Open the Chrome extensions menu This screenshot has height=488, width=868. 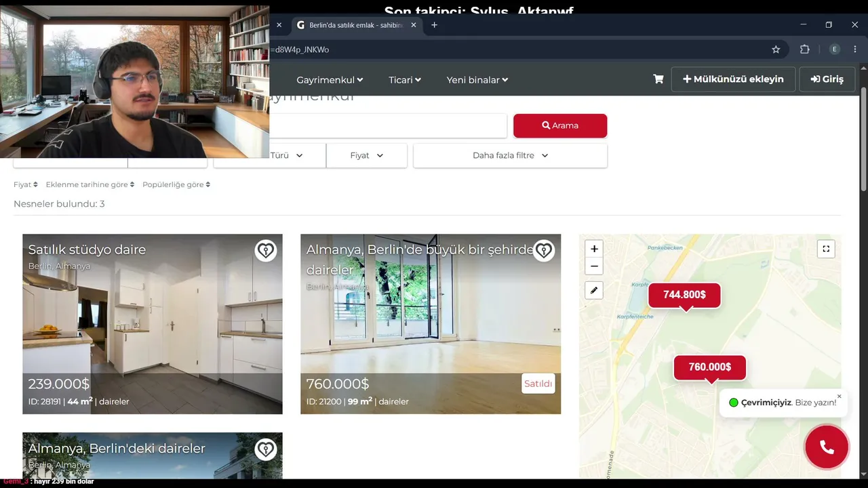[x=805, y=49]
